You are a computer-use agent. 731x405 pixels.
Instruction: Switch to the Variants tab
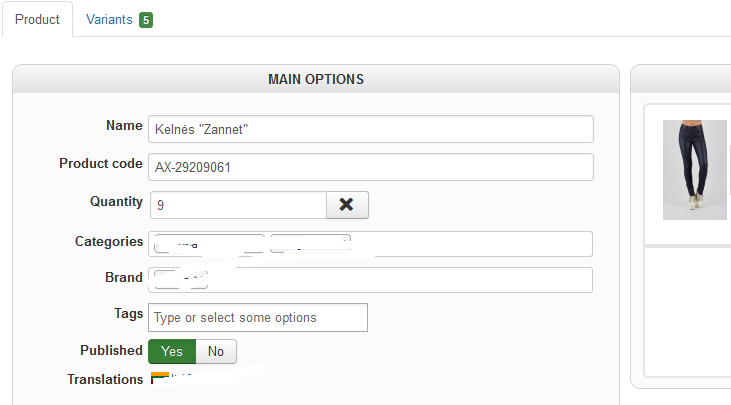click(x=119, y=20)
